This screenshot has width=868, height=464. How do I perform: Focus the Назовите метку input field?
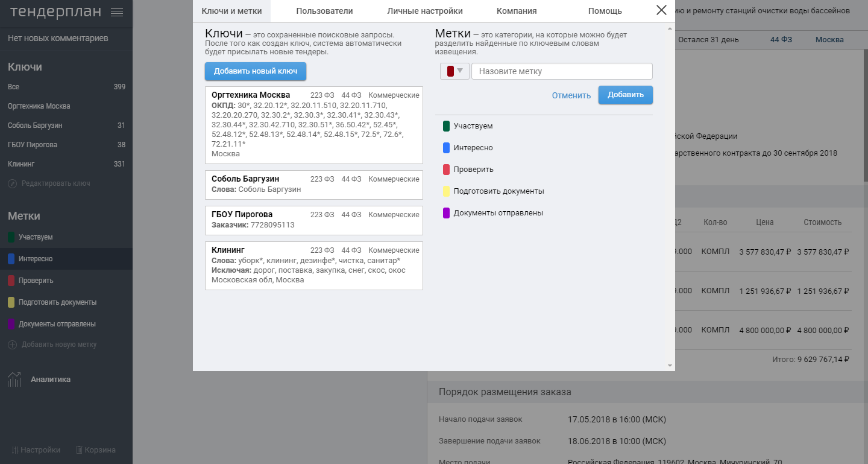562,71
